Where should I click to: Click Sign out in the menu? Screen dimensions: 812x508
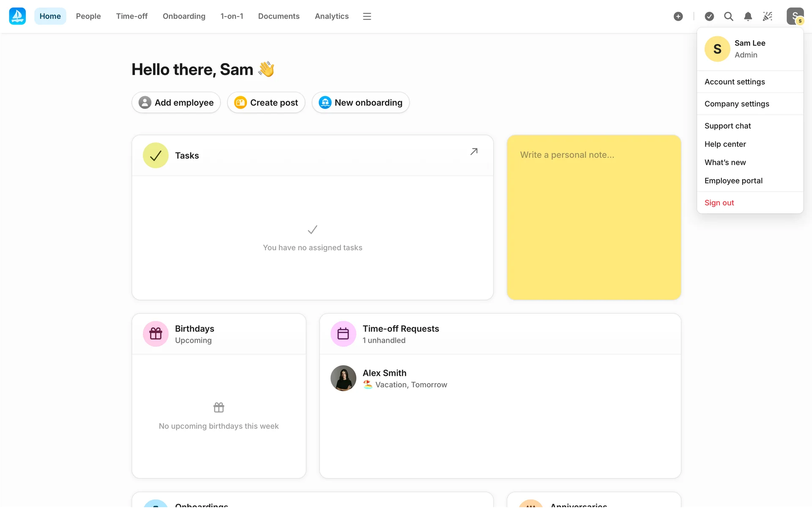(x=719, y=203)
